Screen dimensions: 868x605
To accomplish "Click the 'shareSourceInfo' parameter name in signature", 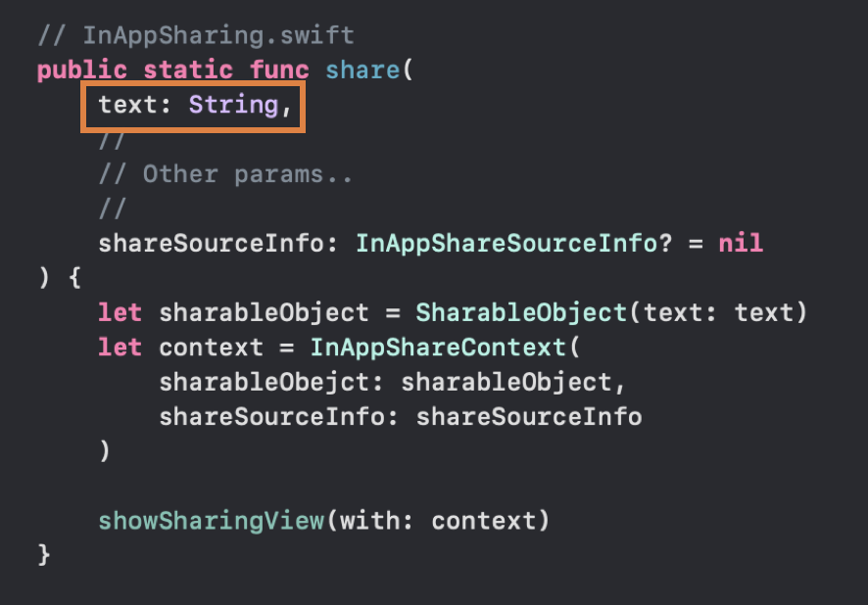I will [211, 244].
